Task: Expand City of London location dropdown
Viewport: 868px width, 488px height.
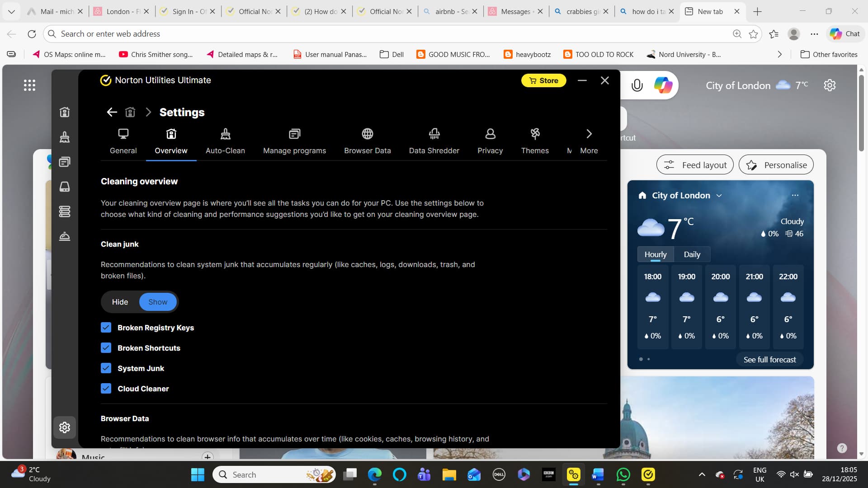Action: pos(719,196)
